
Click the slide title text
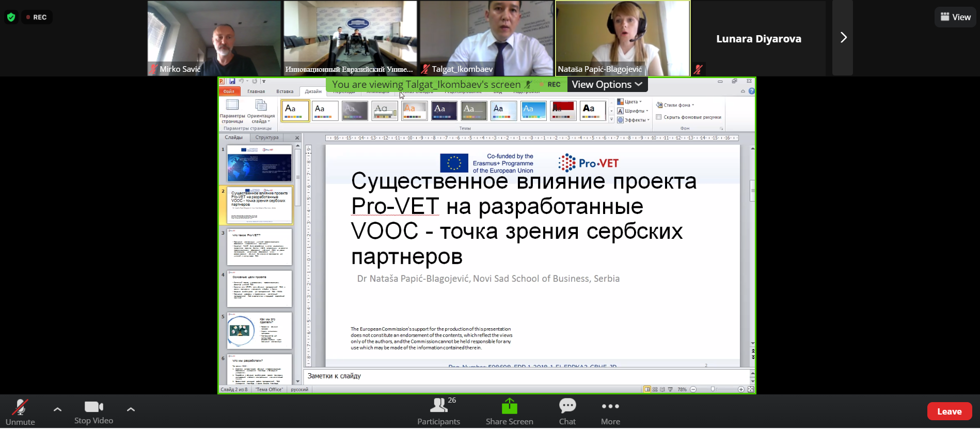pyautogui.click(x=524, y=219)
